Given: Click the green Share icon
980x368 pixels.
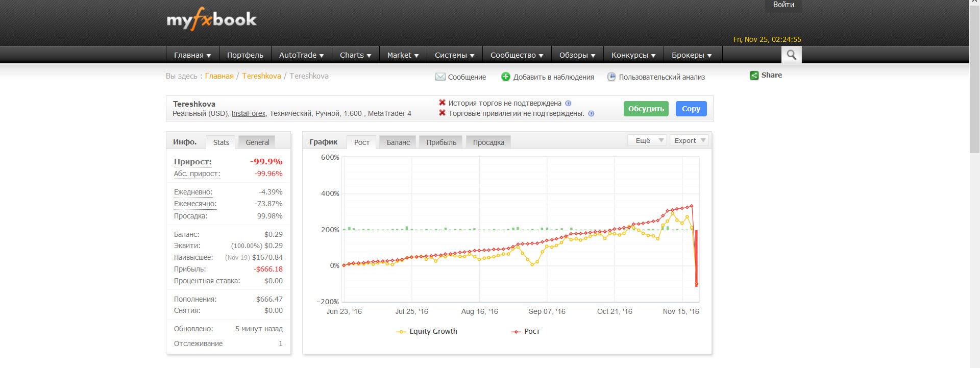Looking at the screenshot, I should pyautogui.click(x=754, y=76).
